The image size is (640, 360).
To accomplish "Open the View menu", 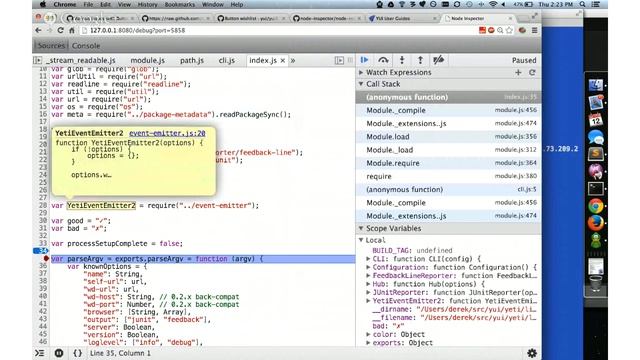I will click(124, 4).
